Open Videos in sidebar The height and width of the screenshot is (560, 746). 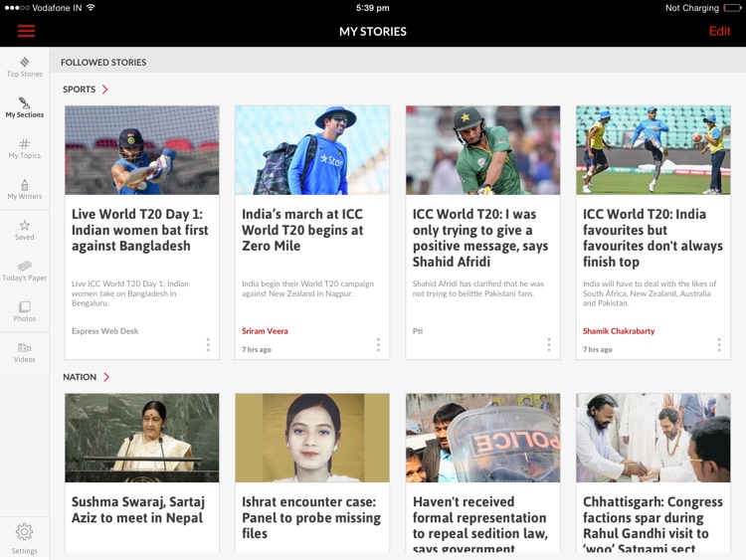(x=24, y=352)
